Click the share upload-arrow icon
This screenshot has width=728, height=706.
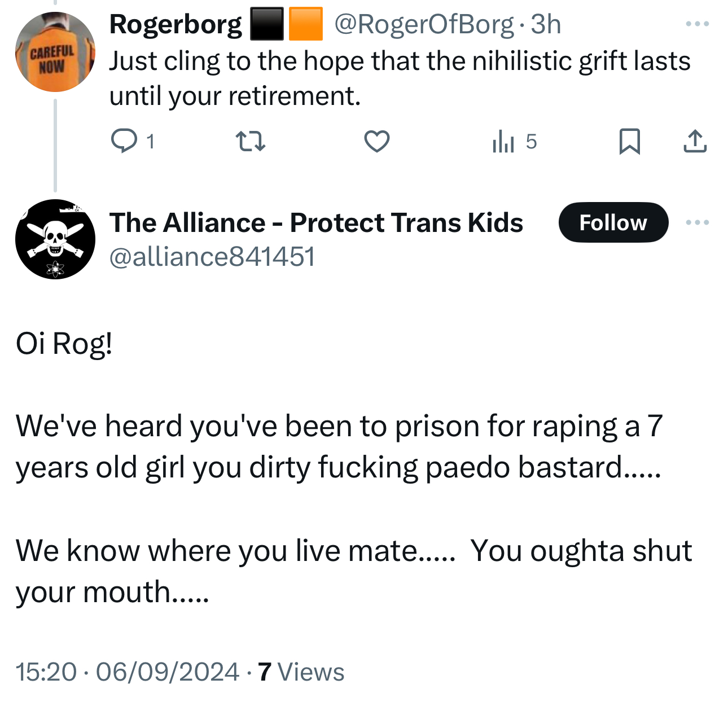(x=695, y=141)
